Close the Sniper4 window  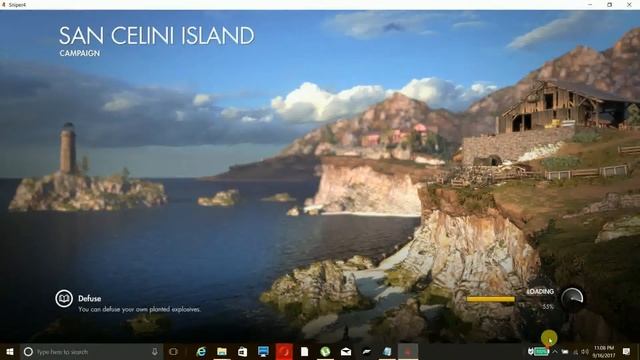coord(629,4)
